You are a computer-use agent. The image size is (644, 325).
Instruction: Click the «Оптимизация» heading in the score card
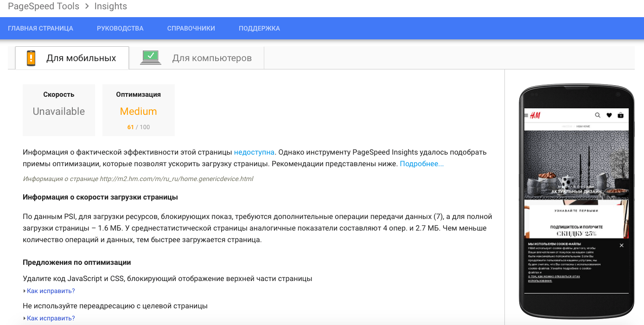pos(139,94)
